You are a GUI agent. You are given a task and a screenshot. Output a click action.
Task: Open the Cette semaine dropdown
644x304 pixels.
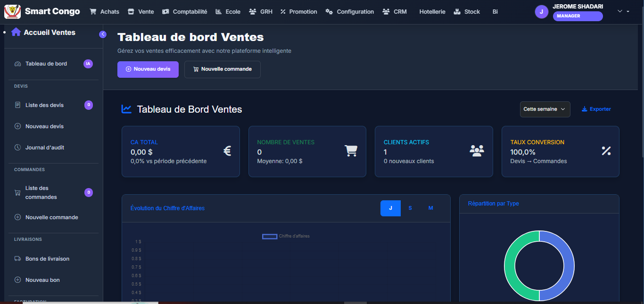click(545, 109)
